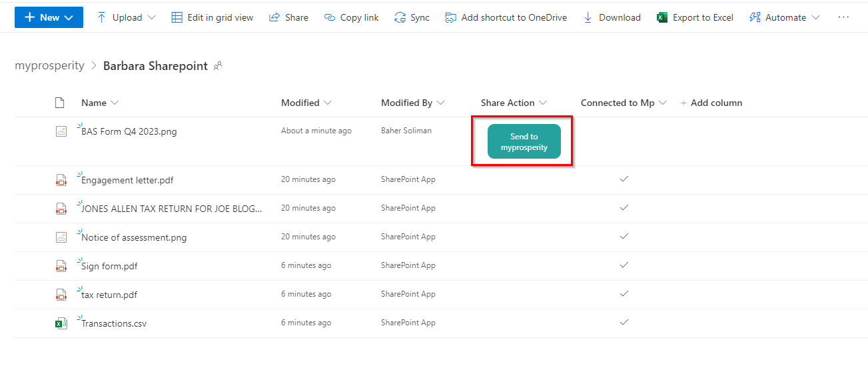Click '6 minutes ago' for Transactions.csv
Image resolution: width=868 pixels, height=388 pixels.
(306, 323)
